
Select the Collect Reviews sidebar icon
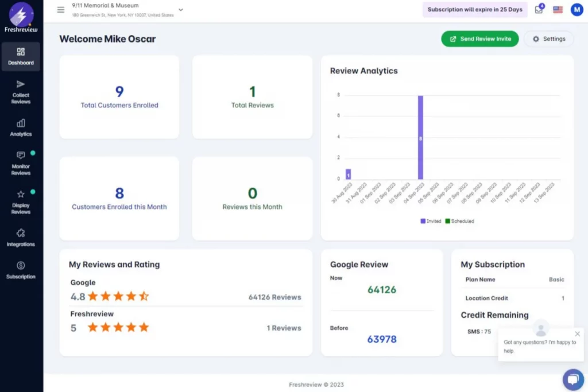(21, 92)
